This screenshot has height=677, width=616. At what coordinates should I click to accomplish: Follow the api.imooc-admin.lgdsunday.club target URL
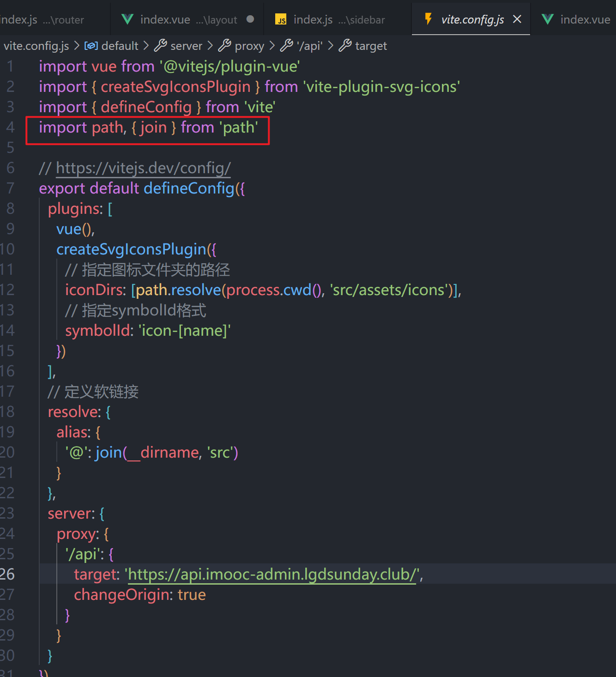coord(272,574)
